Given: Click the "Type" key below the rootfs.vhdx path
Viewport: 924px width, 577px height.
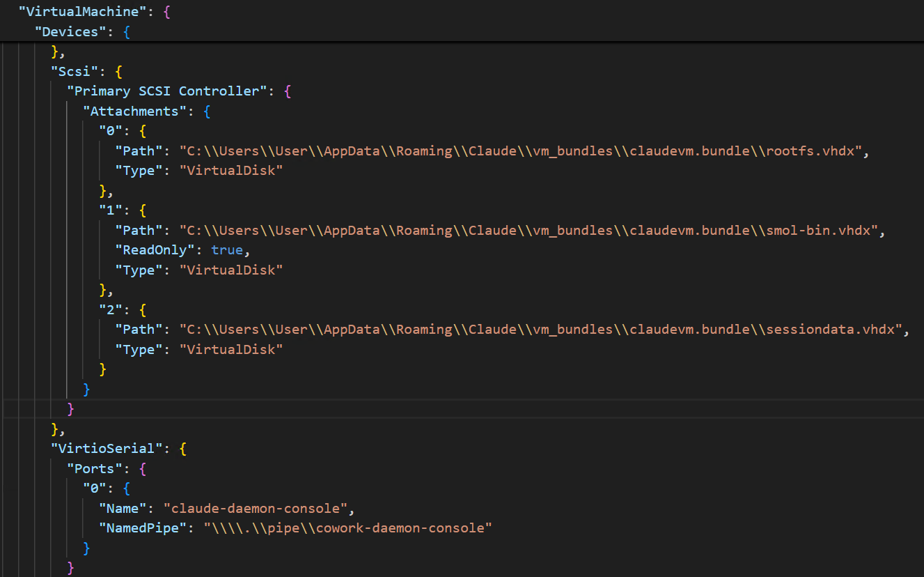Looking at the screenshot, I should tap(139, 171).
